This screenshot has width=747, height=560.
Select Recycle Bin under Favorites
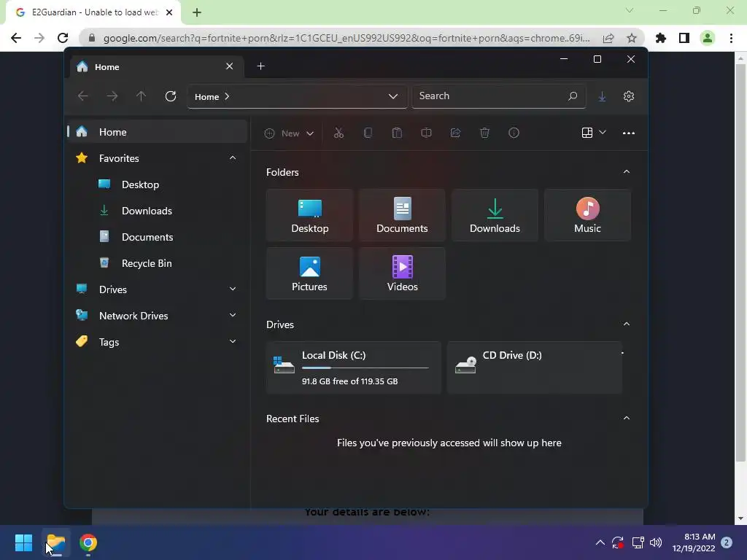coord(147,263)
